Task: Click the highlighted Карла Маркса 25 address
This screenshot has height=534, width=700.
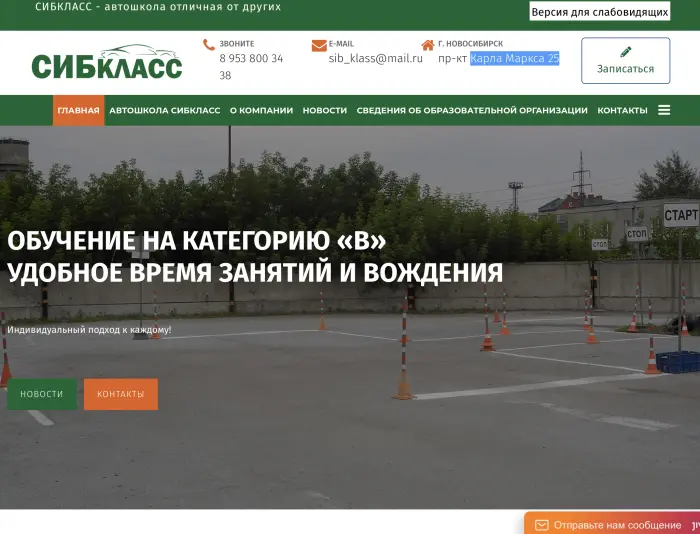Action: pyautogui.click(x=514, y=59)
